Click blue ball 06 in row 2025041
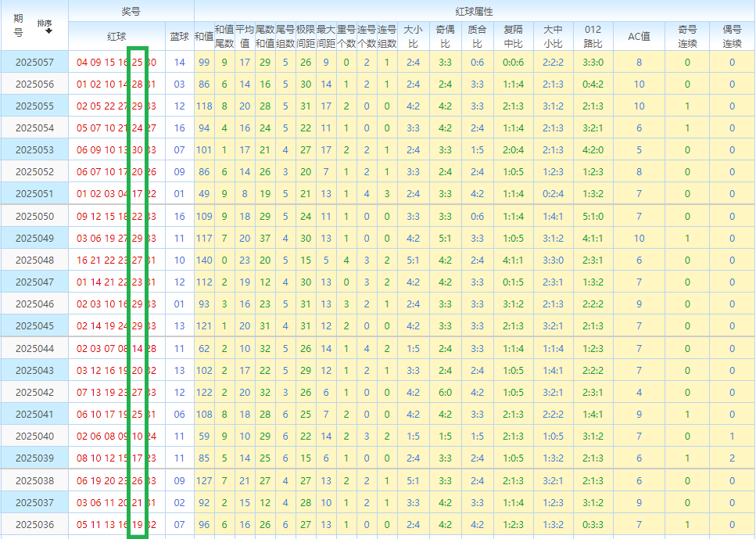The image size is (756, 539). tap(179, 415)
